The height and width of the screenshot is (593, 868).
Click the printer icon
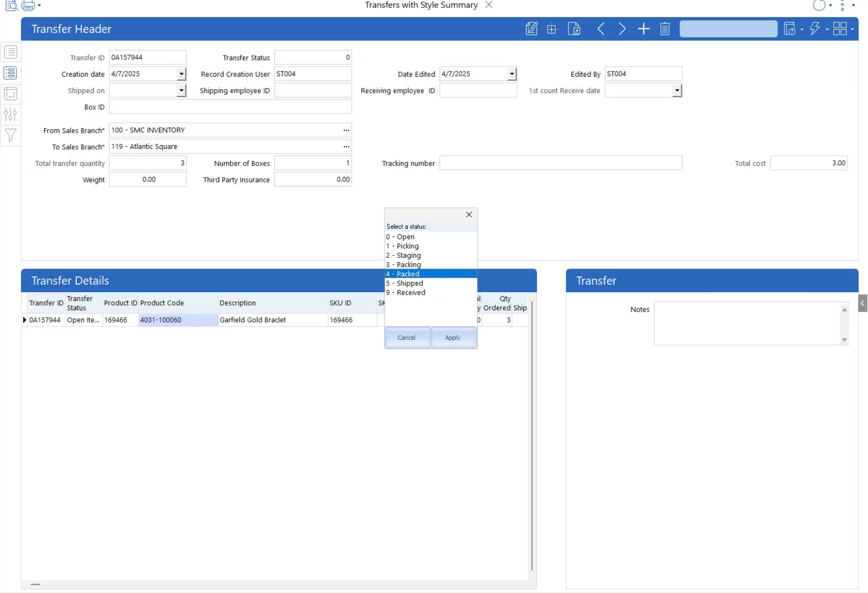[x=29, y=6]
